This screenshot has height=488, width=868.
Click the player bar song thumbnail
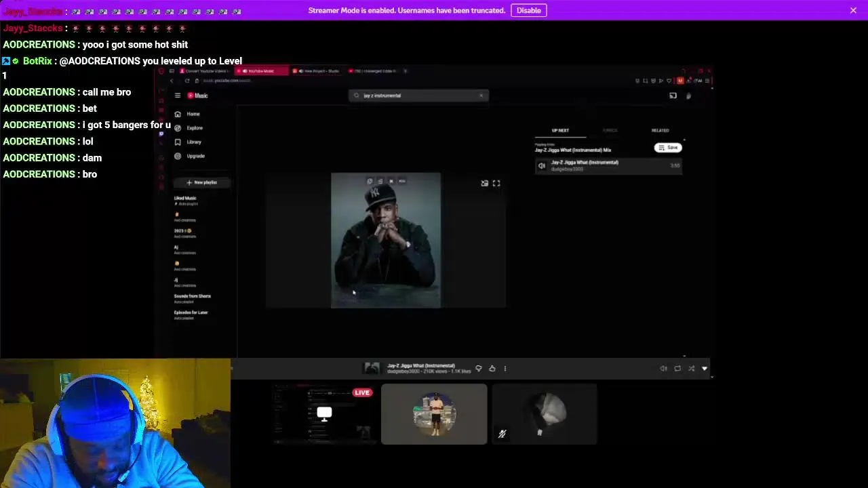[372, 368]
